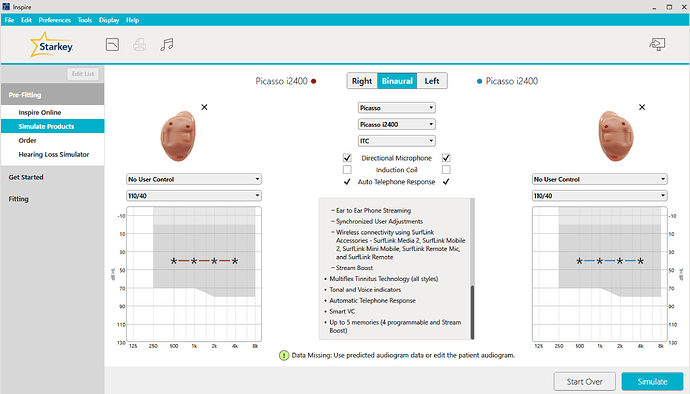Click the Starkey logo
Viewport: 690px width, 394px height.
point(51,45)
